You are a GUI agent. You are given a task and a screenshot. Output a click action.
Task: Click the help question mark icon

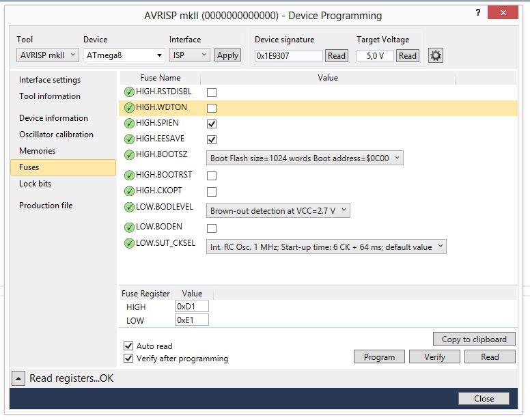point(477,13)
